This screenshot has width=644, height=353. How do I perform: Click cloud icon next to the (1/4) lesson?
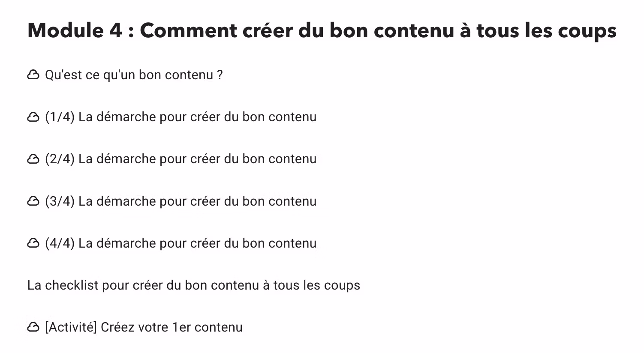click(33, 117)
